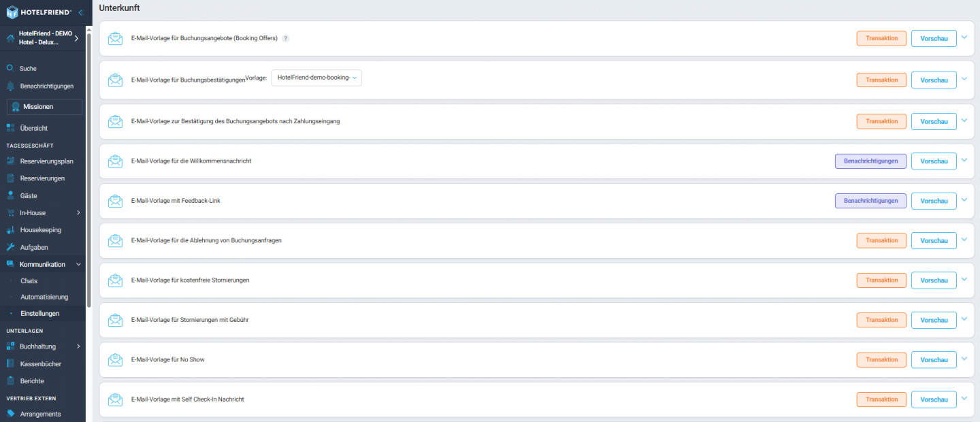980x422 pixels.
Task: Open Automatisierung under Kommunikation
Action: click(44, 297)
